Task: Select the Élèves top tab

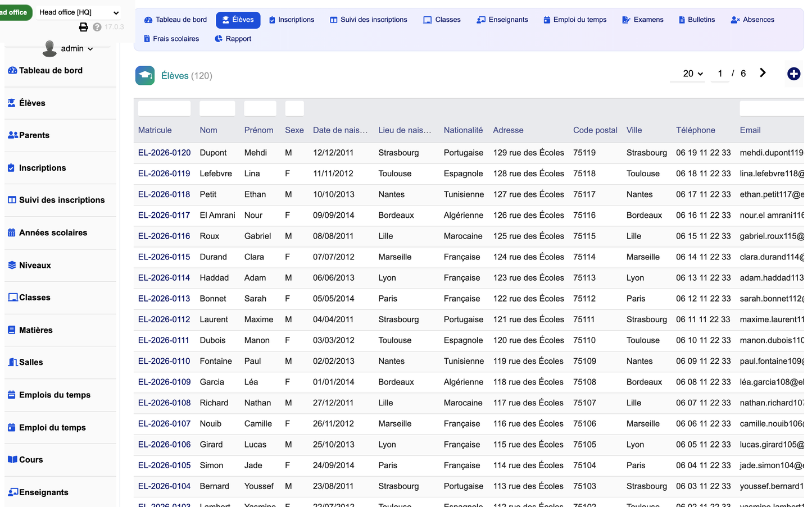Action: (238, 20)
